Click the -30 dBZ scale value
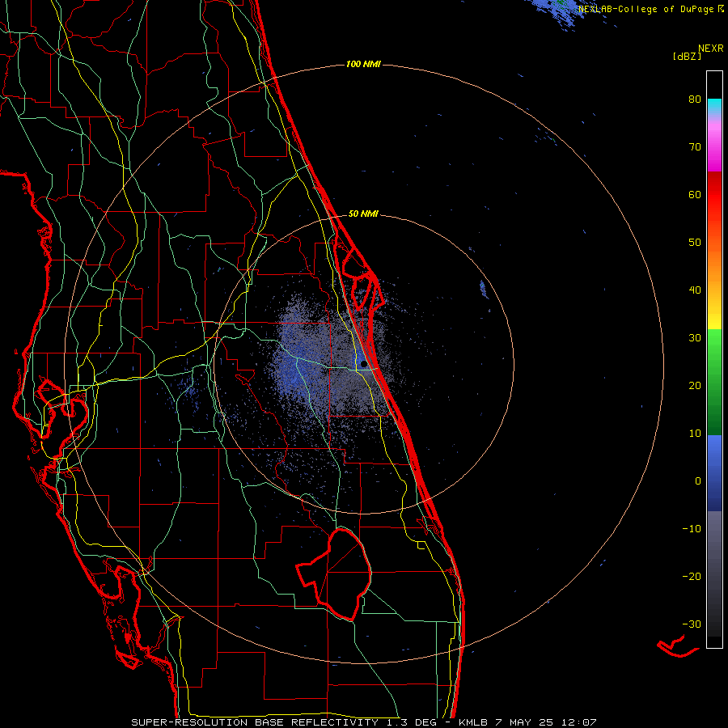This screenshot has height=728, width=728. (692, 624)
